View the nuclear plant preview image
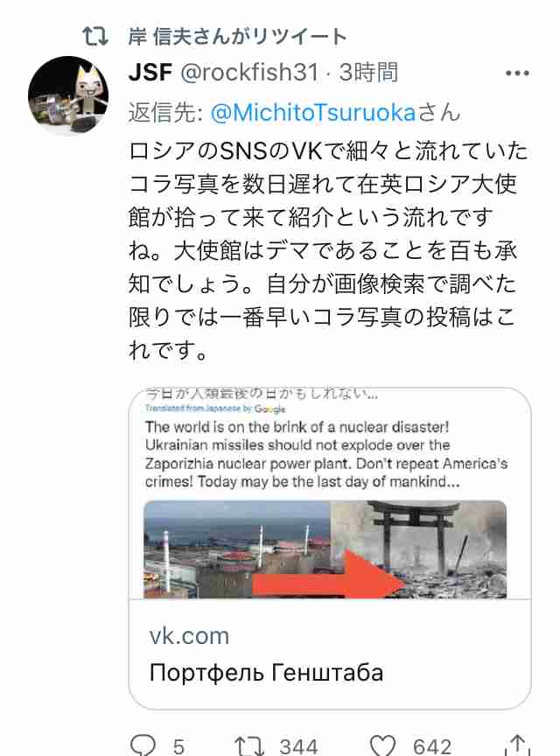This screenshot has width=560, height=756. coord(237,549)
